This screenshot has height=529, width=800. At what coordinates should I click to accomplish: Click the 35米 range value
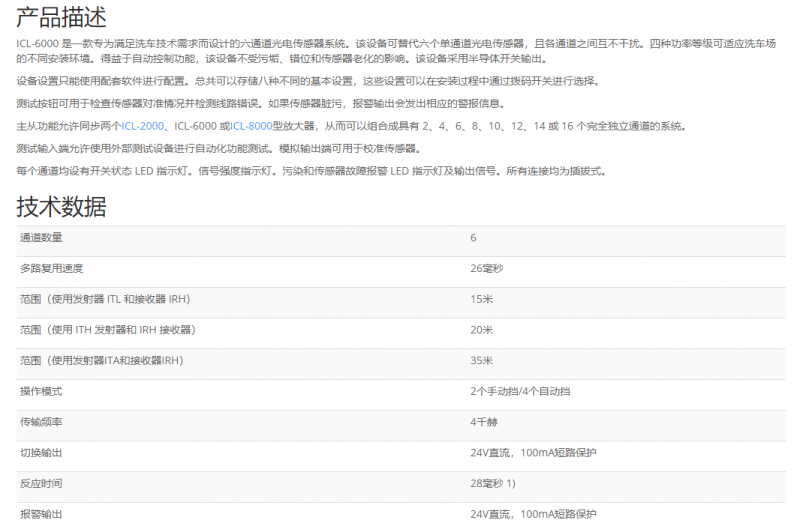[x=481, y=360]
